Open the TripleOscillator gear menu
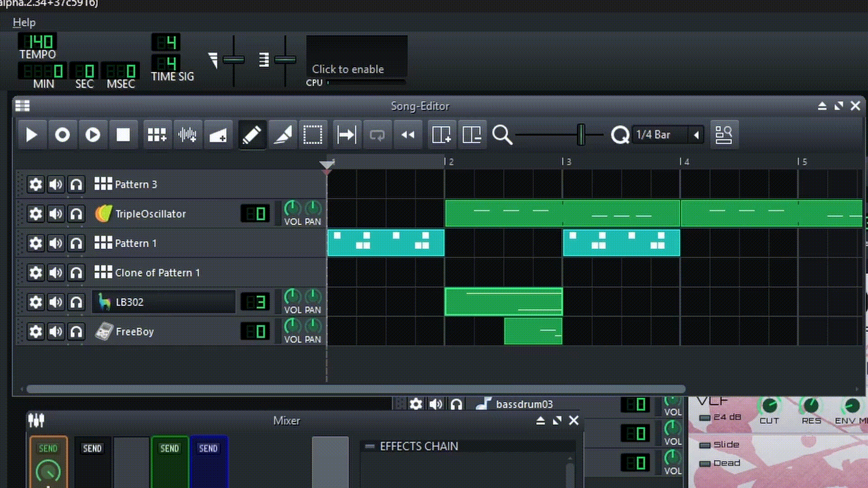 point(35,214)
